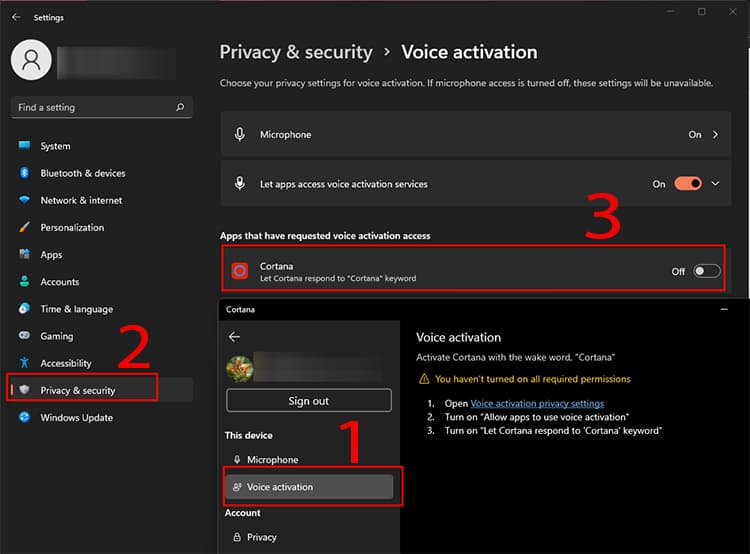Select Personalization in sidebar
750x554 pixels.
click(100, 227)
